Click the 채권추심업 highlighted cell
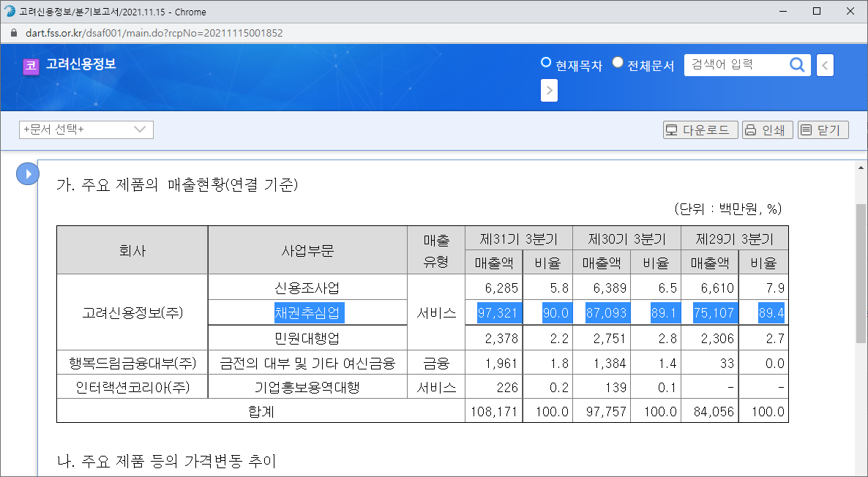This screenshot has width=868, height=477. (x=309, y=313)
